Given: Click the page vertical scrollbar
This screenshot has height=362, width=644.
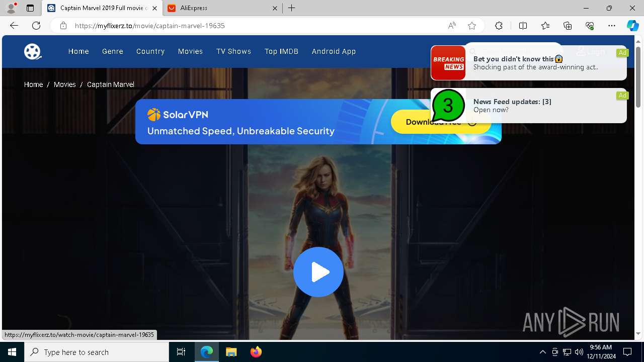Looking at the screenshot, I should tap(638, 76).
